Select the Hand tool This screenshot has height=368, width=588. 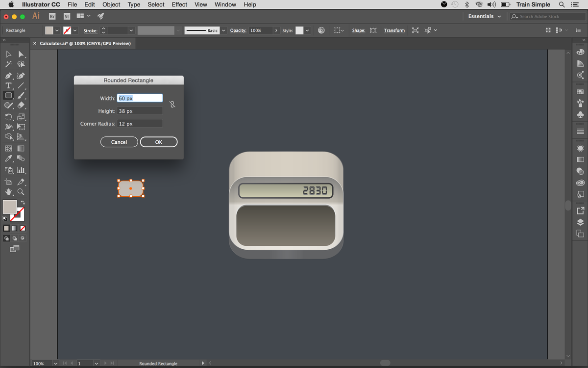click(x=8, y=192)
